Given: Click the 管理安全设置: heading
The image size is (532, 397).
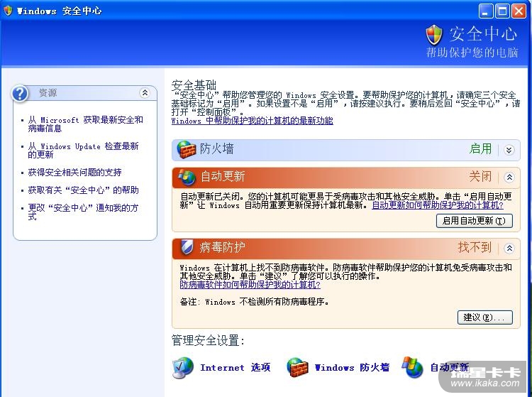Looking at the screenshot, I should tap(208, 340).
